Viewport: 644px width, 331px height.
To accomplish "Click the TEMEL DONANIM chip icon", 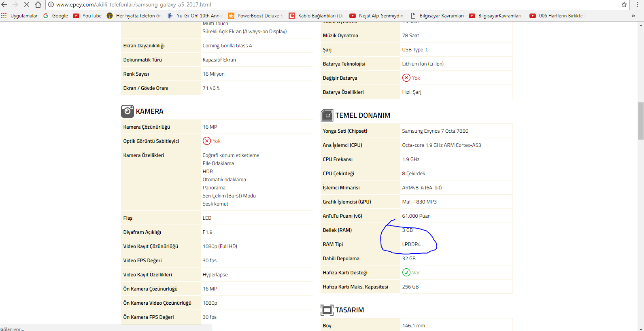I will (x=327, y=115).
